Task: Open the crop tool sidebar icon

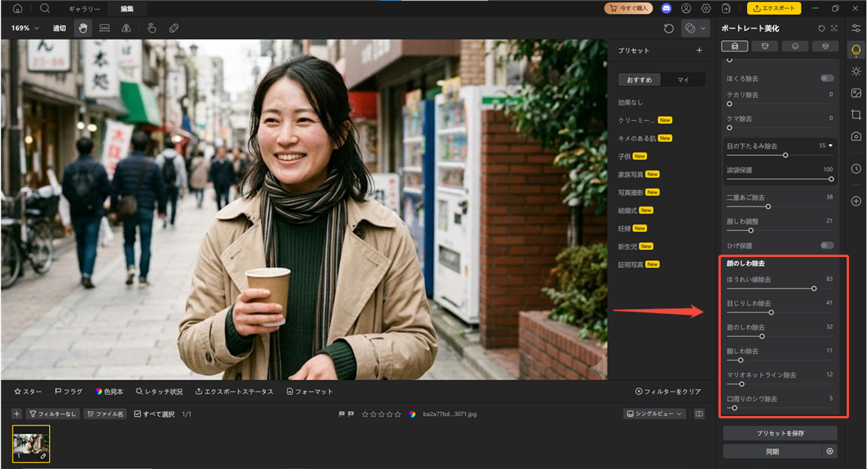Action: (x=856, y=115)
